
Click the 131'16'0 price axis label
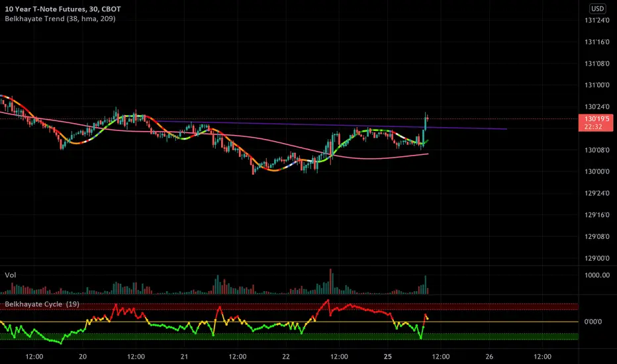click(597, 42)
